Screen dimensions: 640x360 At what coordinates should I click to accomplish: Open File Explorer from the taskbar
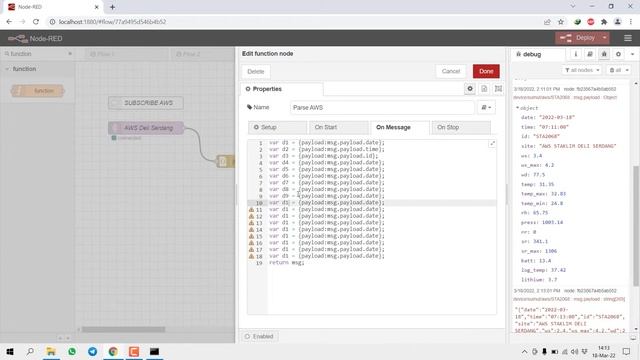point(51,351)
